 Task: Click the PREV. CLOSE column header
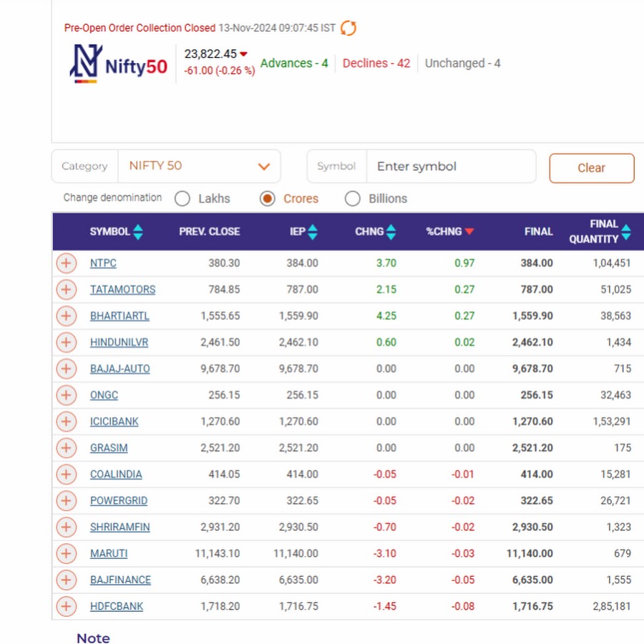[210, 232]
